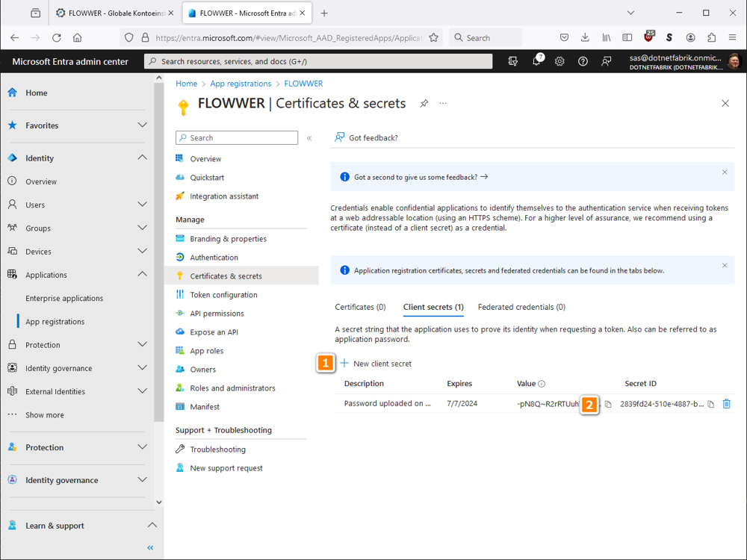Copy the Secret ID to clipboard
Image resolution: width=747 pixels, height=560 pixels.
(710, 403)
